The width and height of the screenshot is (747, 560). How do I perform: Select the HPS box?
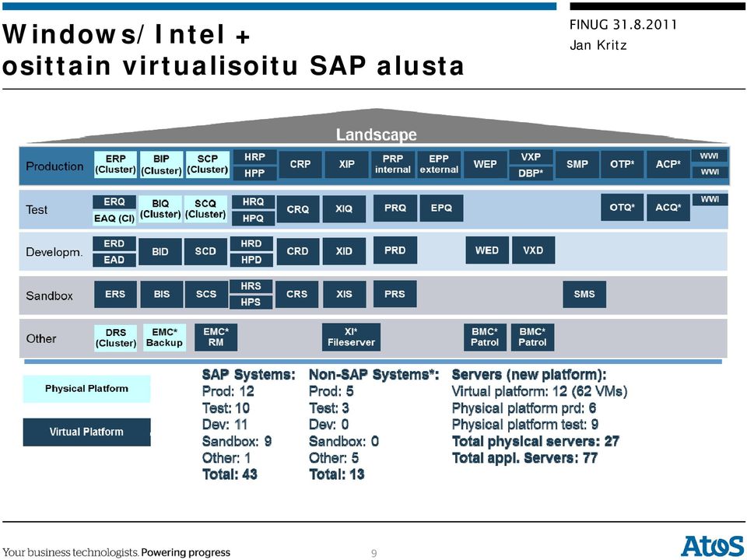pyautogui.click(x=251, y=303)
